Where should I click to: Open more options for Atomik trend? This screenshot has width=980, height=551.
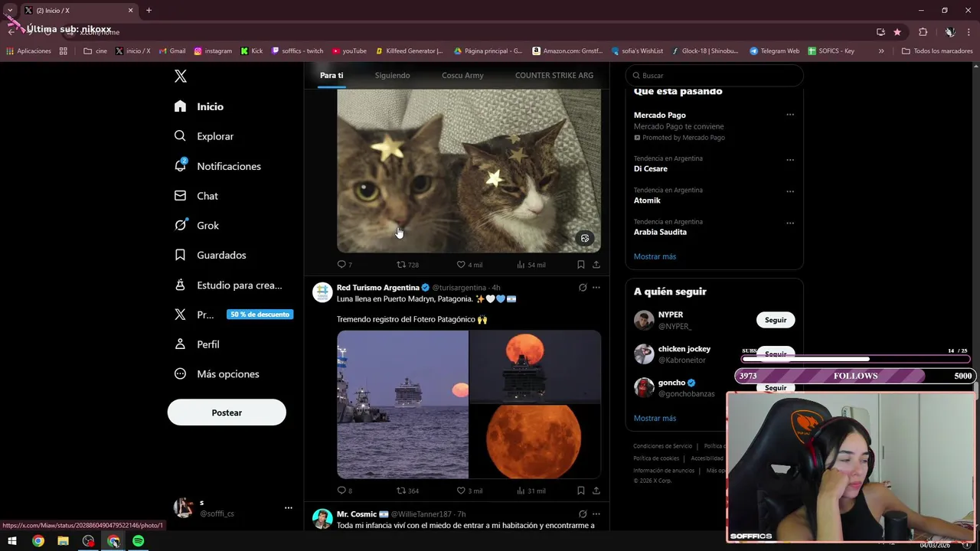pos(790,191)
